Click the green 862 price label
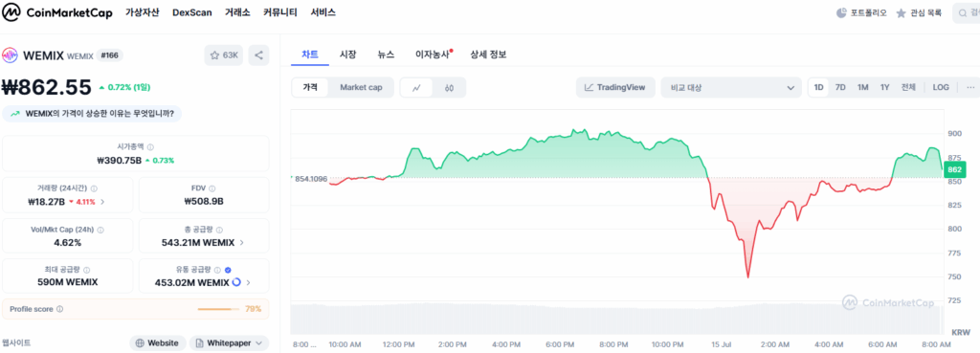Viewport: 980px width, 353px height. [x=955, y=169]
